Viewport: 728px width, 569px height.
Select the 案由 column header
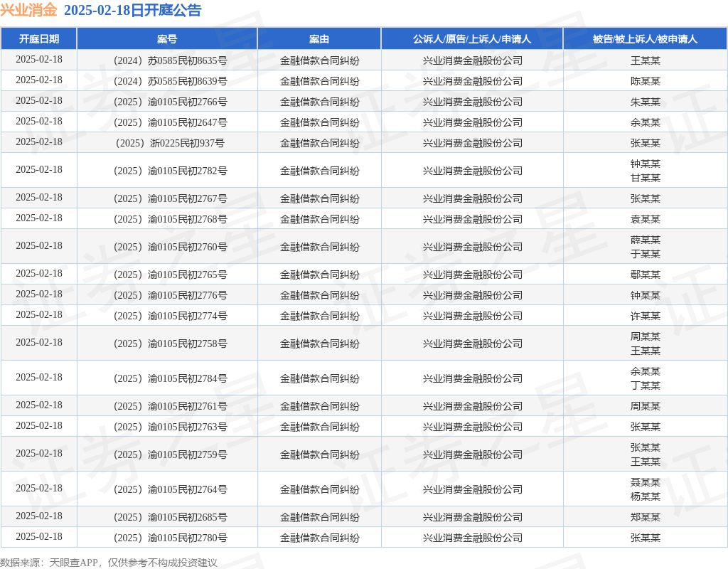click(319, 39)
